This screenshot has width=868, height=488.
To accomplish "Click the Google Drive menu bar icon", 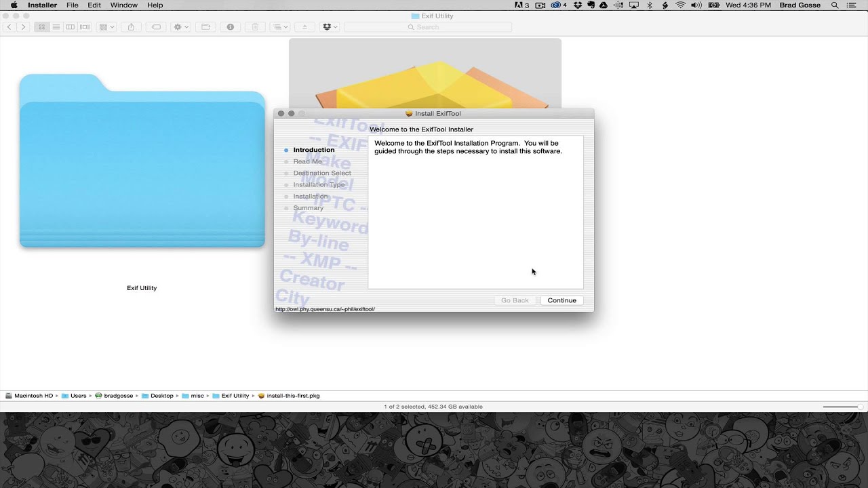I will (x=604, y=5).
